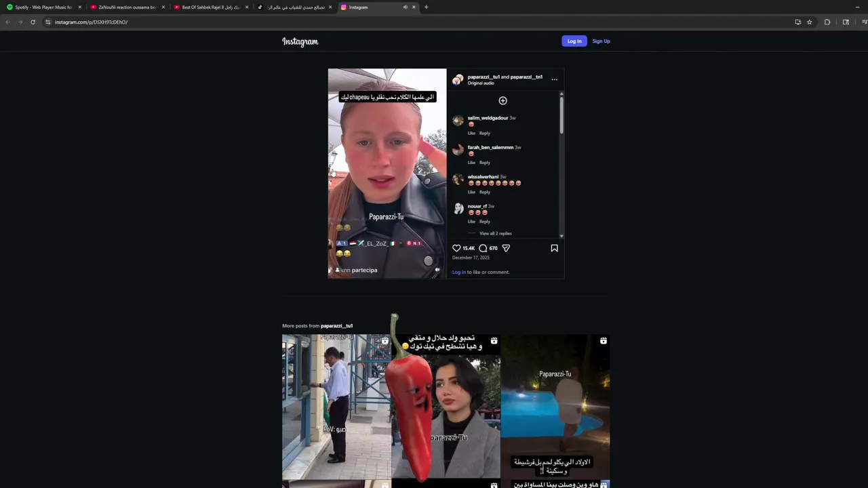
Task: Open the swimming pool reel thumbnail
Action: pos(555,407)
